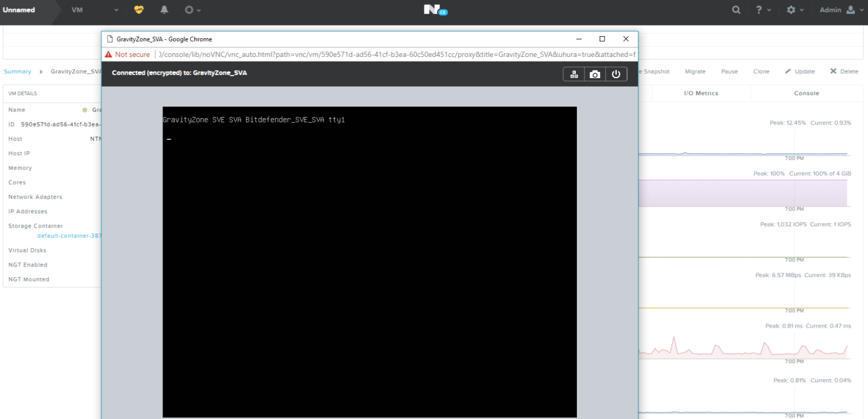Open the help question mark menu
This screenshot has width=868, height=419.
[x=763, y=10]
